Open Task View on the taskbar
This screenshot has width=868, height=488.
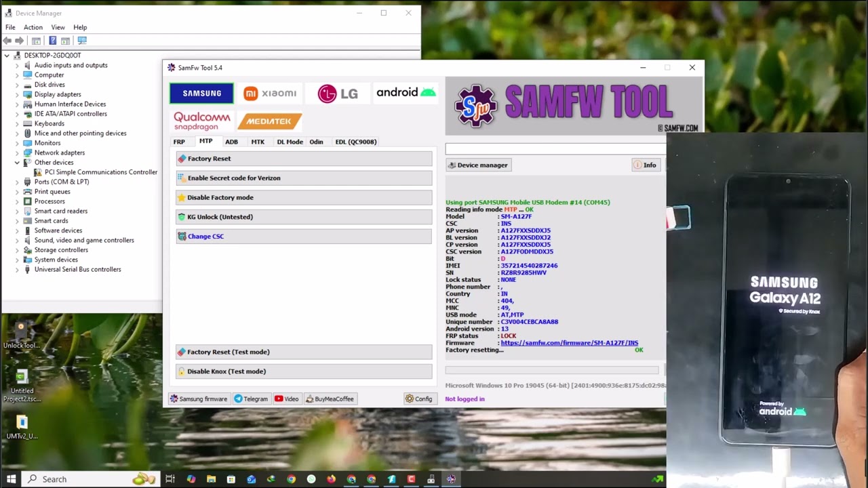tap(170, 479)
